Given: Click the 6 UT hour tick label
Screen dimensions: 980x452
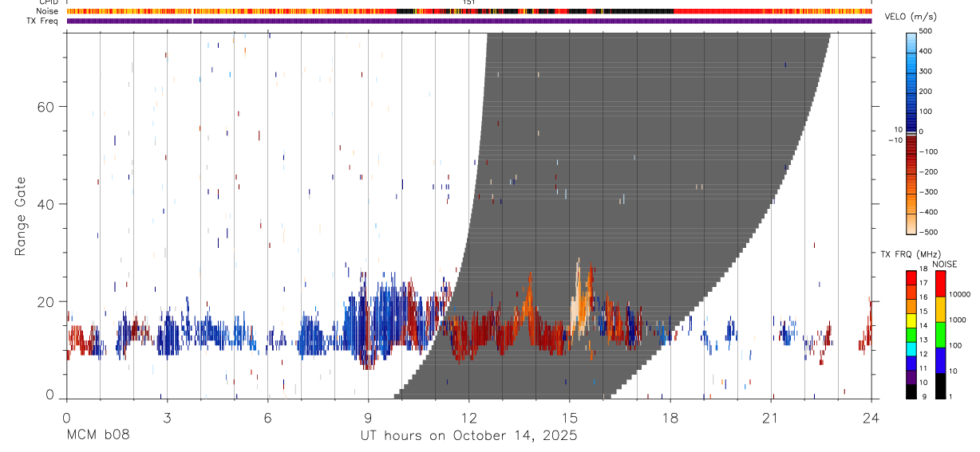Looking at the screenshot, I should (x=267, y=418).
